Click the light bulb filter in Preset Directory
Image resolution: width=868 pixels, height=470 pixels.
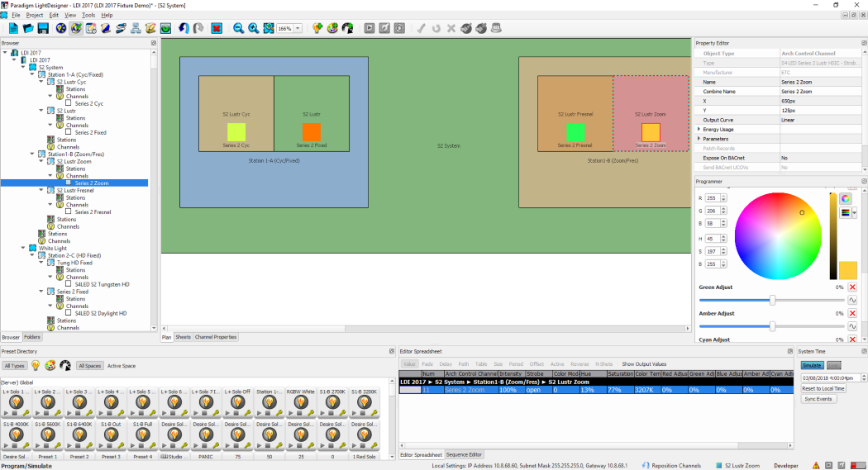point(36,365)
